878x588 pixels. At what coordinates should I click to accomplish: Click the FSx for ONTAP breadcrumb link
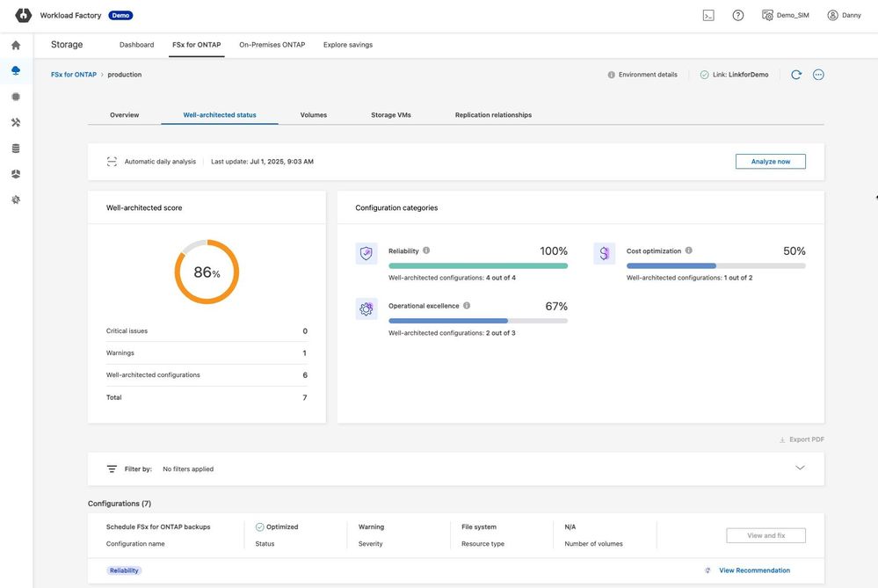tap(74, 75)
